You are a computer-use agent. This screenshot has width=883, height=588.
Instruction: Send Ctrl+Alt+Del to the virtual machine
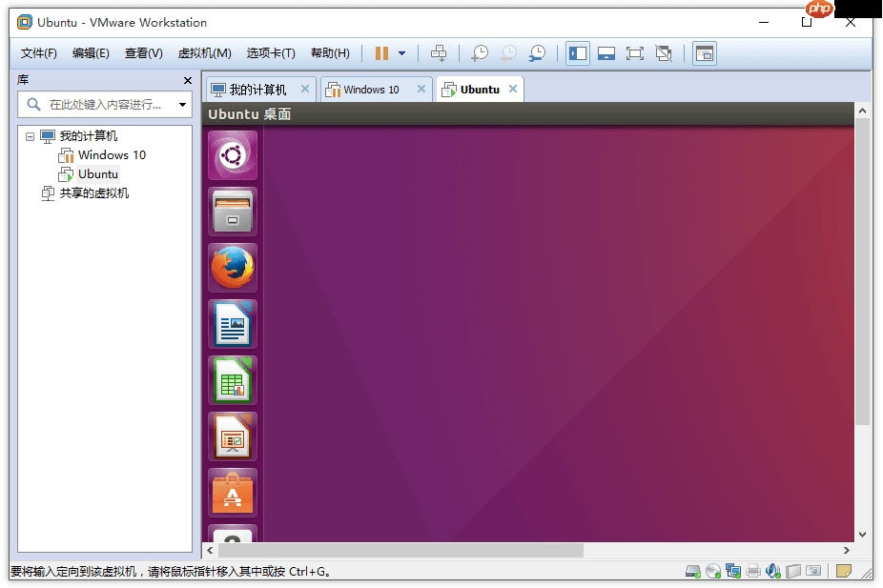click(x=440, y=52)
